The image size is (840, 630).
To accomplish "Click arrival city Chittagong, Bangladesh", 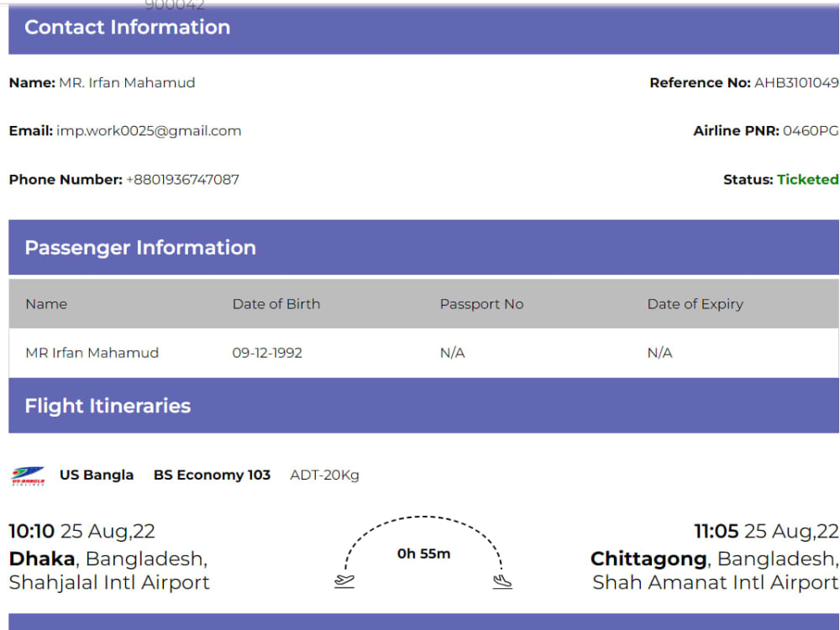I will [x=714, y=559].
